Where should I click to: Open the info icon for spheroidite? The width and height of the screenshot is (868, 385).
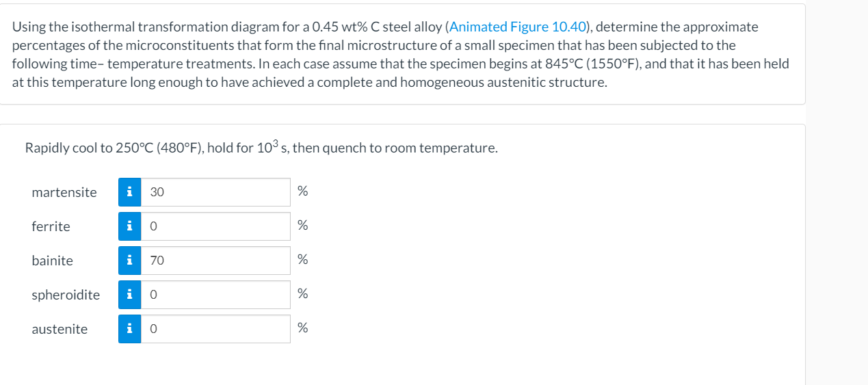(130, 295)
